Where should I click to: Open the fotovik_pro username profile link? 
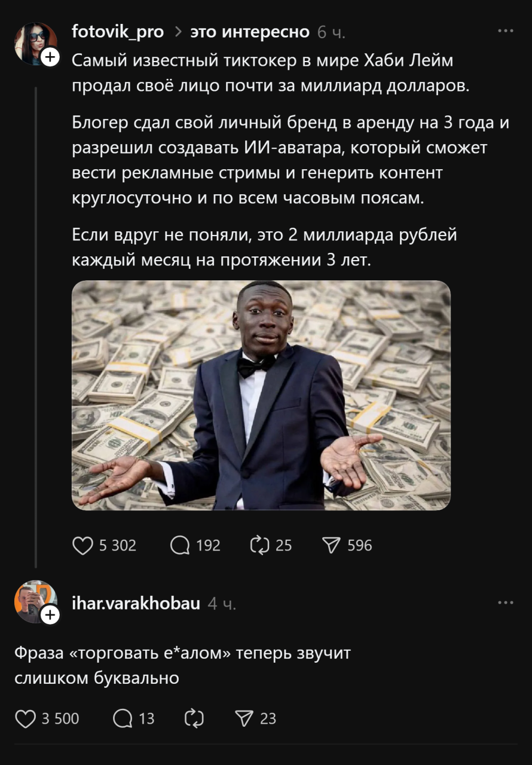[x=118, y=32]
